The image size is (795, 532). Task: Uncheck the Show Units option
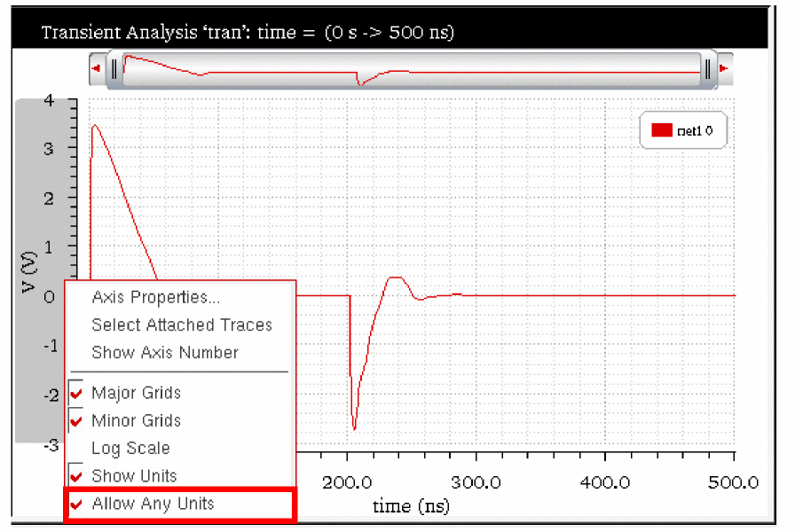click(x=76, y=476)
